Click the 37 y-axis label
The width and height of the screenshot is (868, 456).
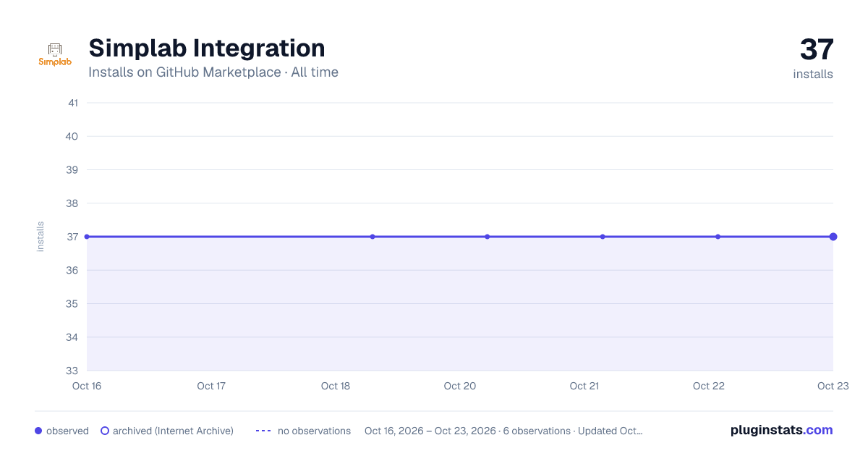[72, 237]
